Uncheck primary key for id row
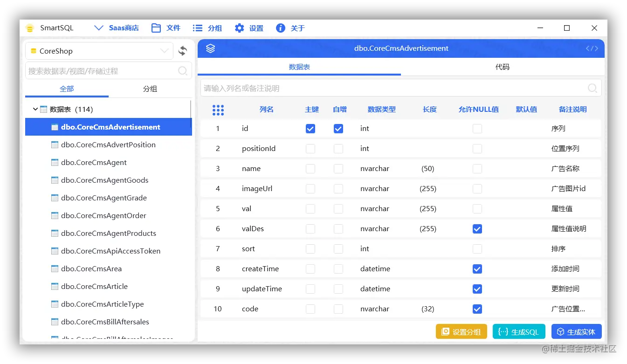The width and height of the screenshot is (627, 364). (310, 129)
